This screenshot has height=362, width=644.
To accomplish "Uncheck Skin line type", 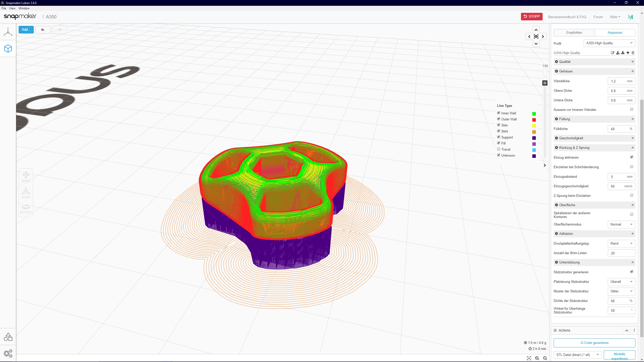I will 499,125.
